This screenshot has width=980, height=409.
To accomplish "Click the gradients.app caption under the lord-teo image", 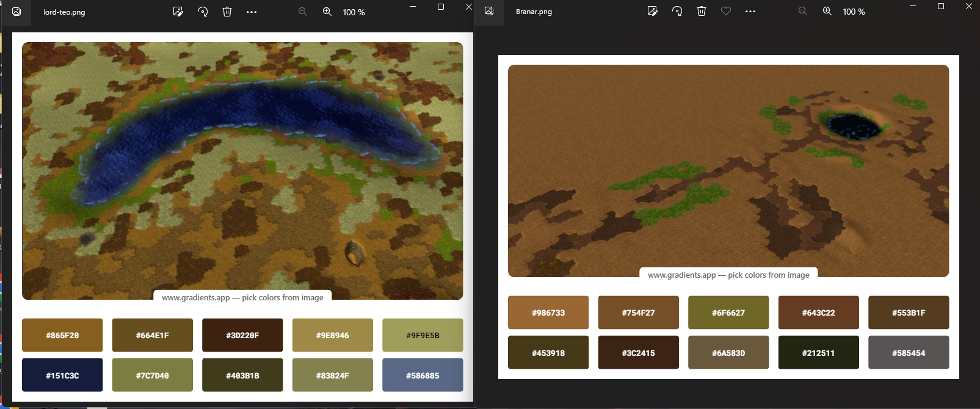I will point(242,297).
